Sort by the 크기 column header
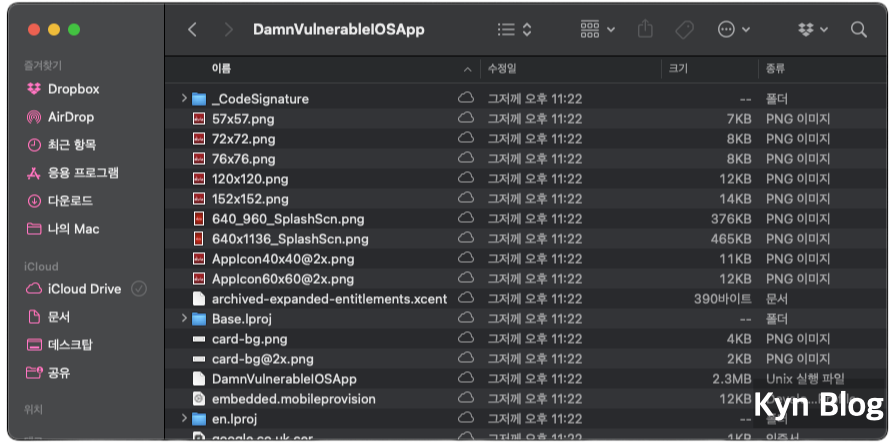The width and height of the screenshot is (896, 446). coord(678,69)
